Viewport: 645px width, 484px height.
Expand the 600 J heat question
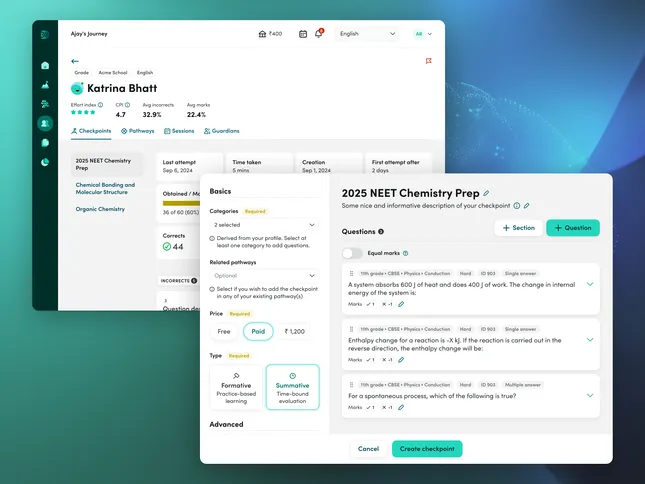[x=590, y=284]
